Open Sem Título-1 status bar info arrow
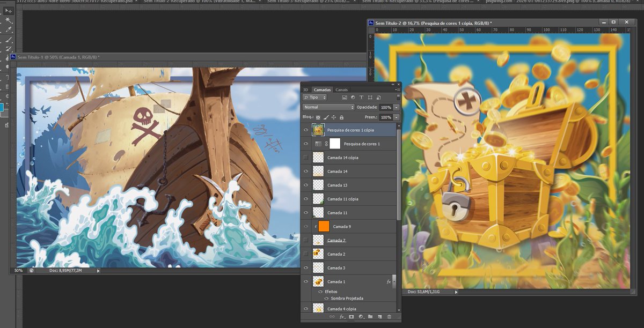The width and height of the screenshot is (644, 328). pos(98,271)
